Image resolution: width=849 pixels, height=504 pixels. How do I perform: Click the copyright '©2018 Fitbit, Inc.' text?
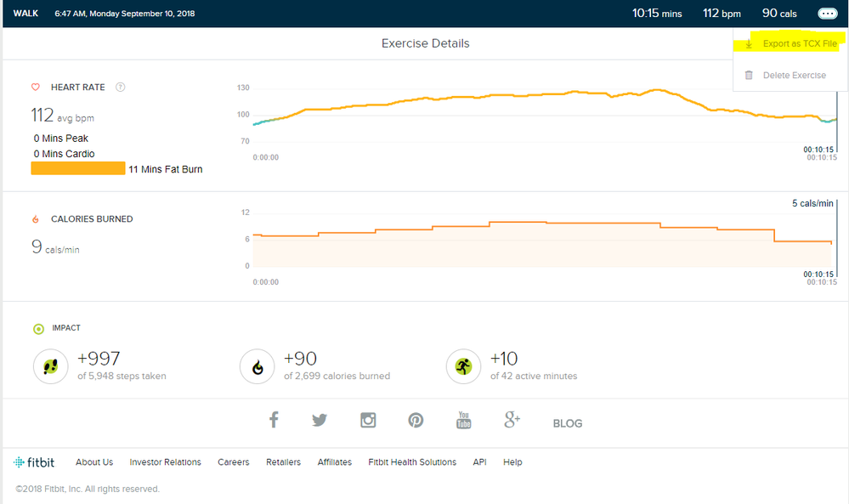88,490
